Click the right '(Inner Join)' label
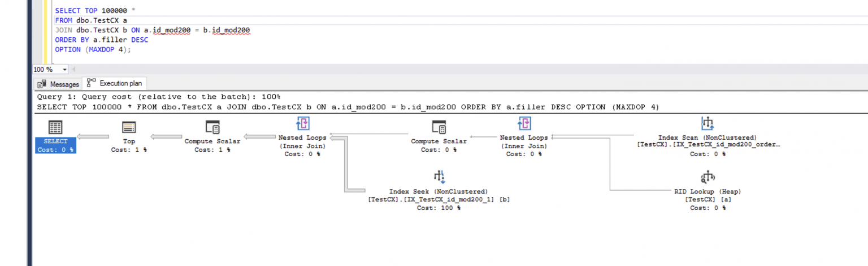868x266 pixels. coord(524,146)
